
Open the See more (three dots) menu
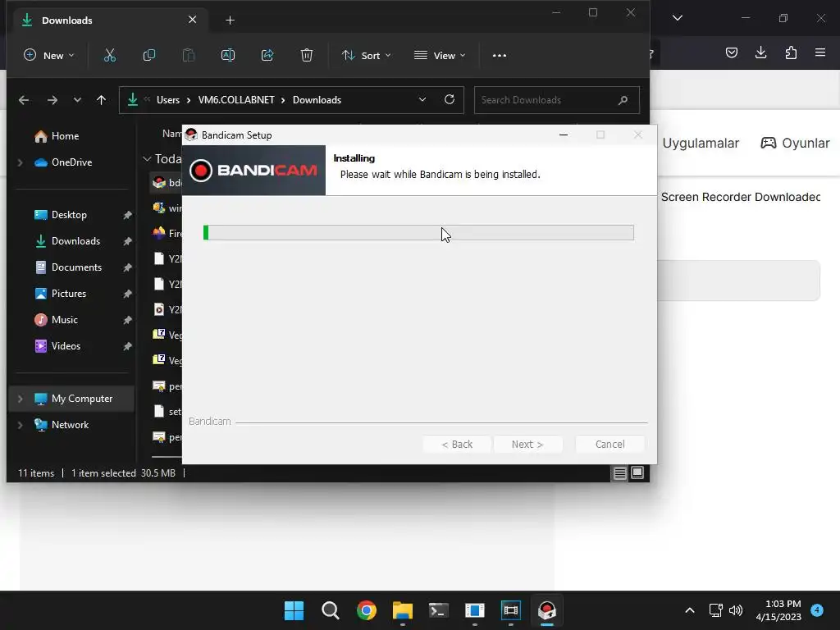tap(500, 55)
